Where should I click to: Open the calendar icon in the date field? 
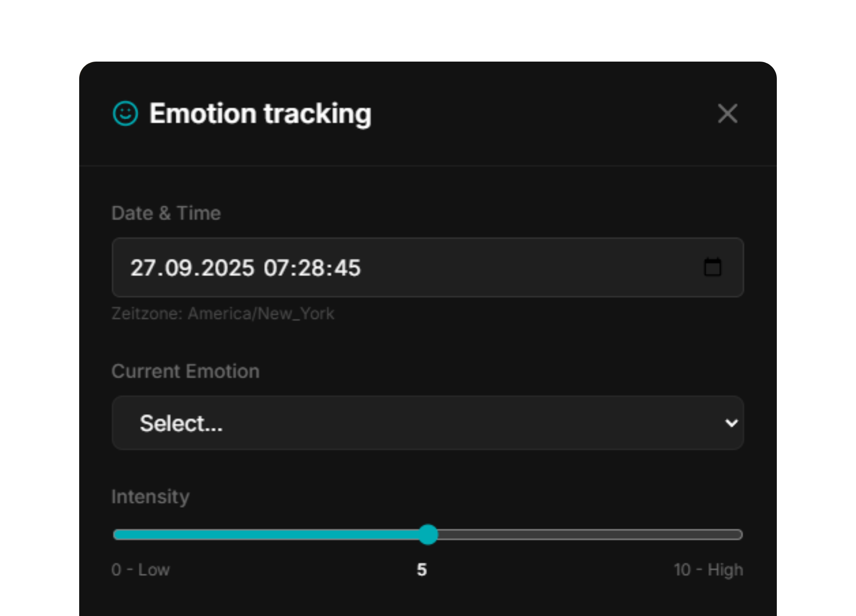(x=712, y=268)
